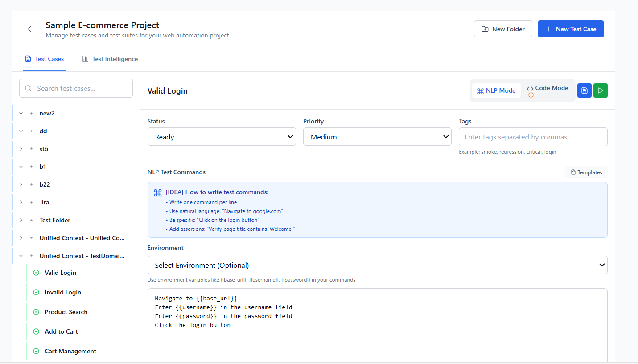Click the warning icon under Code Mode
Viewport: 638px width, 364px height.
coord(531,94)
